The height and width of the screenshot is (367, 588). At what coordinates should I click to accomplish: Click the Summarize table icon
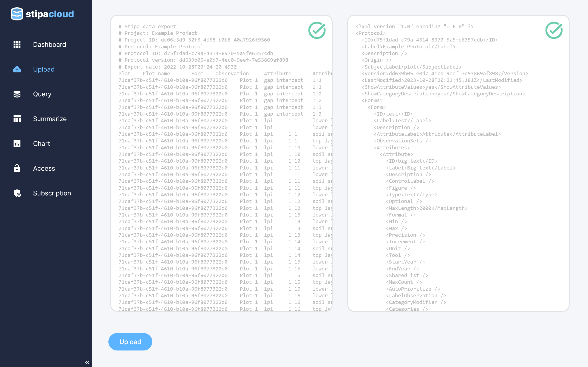[x=17, y=119]
